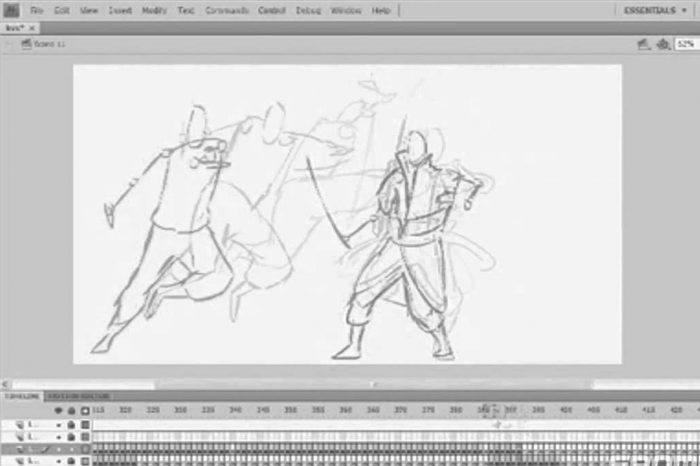Click the Edit Symbols icon
The image size is (700, 466).
coord(664,44)
